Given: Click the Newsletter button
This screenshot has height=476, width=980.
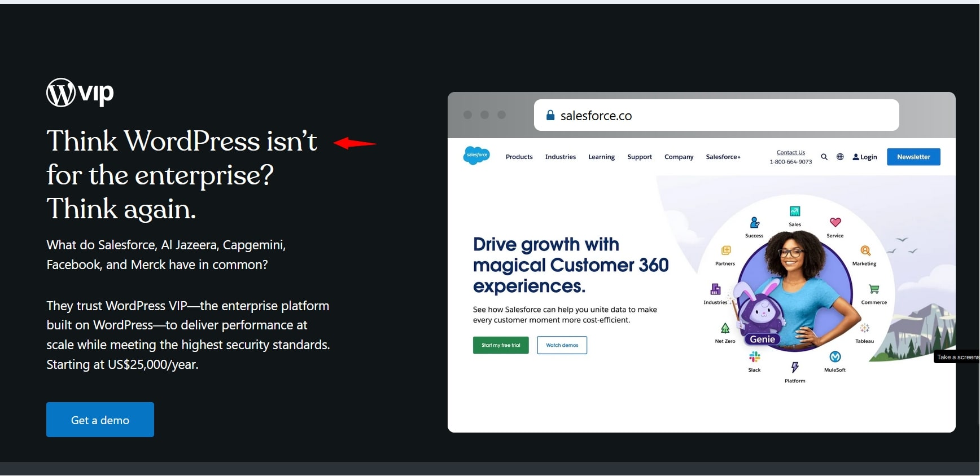Looking at the screenshot, I should (x=913, y=157).
